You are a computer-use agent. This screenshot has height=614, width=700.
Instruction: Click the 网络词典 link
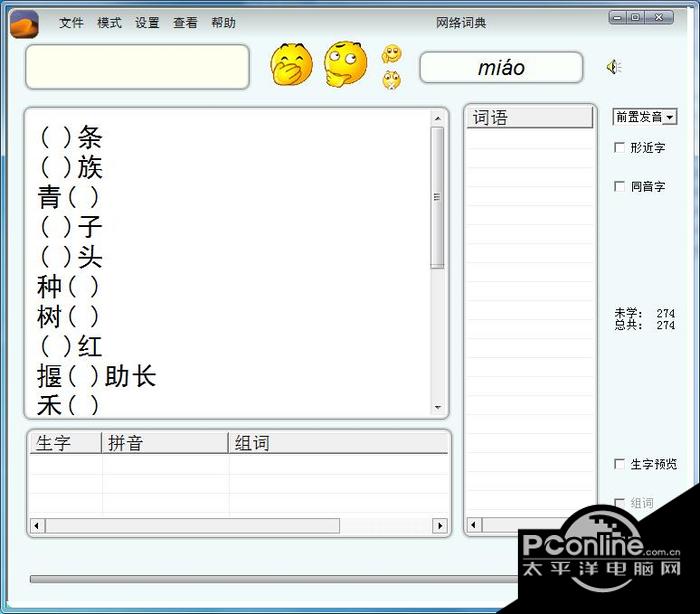point(461,22)
